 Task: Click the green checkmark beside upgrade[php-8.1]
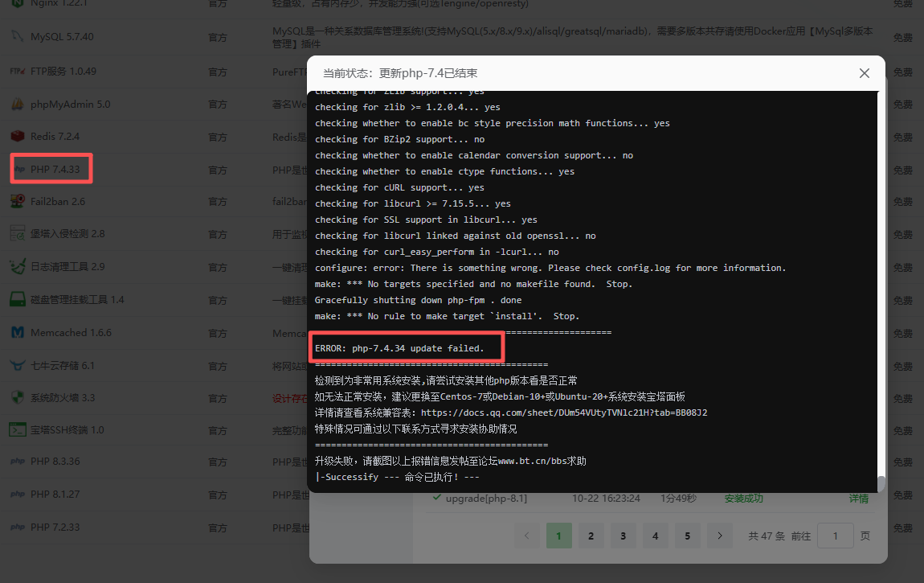pyautogui.click(x=436, y=498)
